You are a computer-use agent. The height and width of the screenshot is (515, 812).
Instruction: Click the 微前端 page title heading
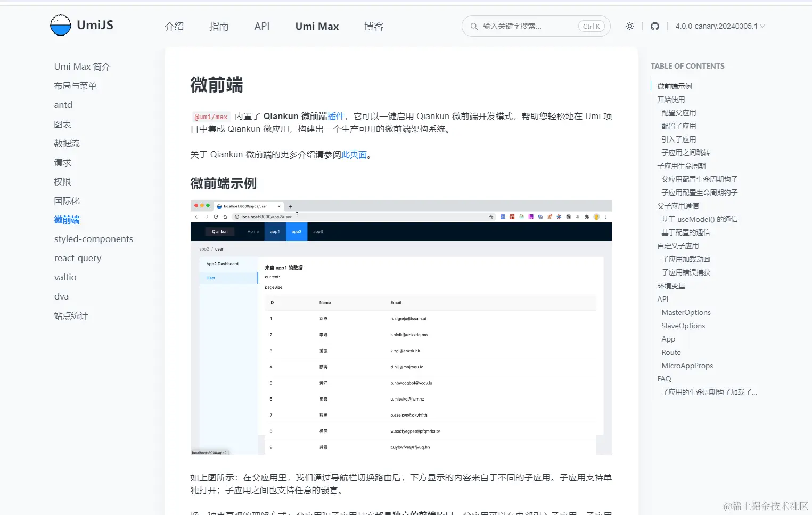click(x=217, y=85)
